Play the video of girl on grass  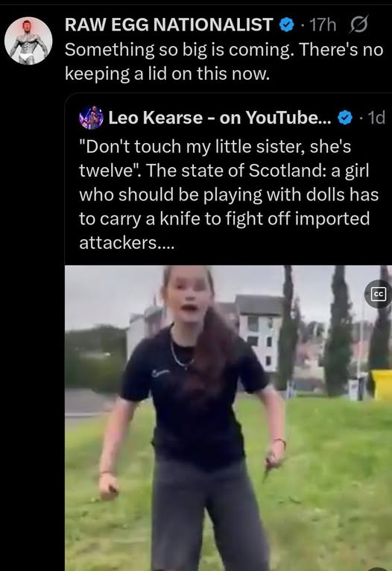pyautogui.click(x=228, y=418)
